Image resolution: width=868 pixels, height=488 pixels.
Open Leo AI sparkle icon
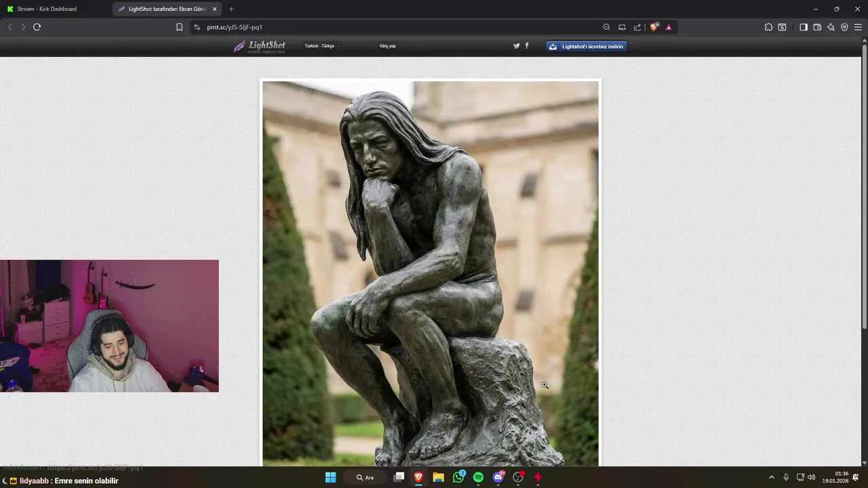[x=831, y=27]
